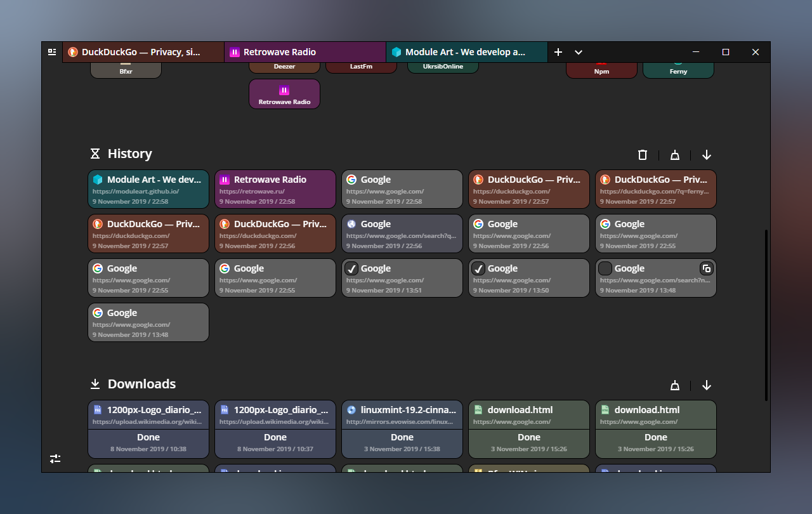Open the linuxmint-19.2 download card
812x514 pixels.
point(402,429)
